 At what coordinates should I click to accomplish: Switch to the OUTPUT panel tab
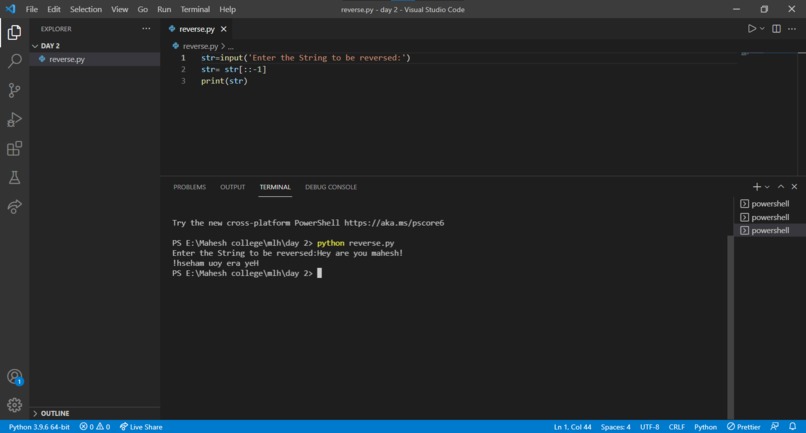point(232,187)
